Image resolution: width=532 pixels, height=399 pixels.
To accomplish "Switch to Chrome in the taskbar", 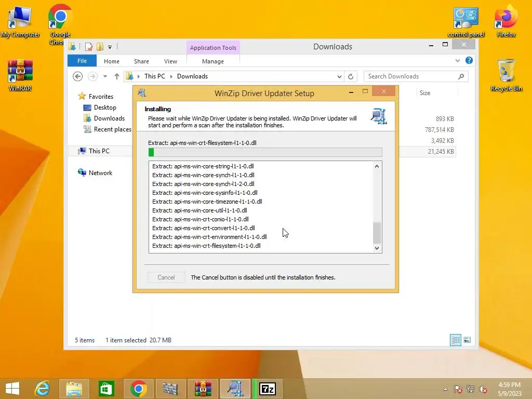I will (x=138, y=389).
